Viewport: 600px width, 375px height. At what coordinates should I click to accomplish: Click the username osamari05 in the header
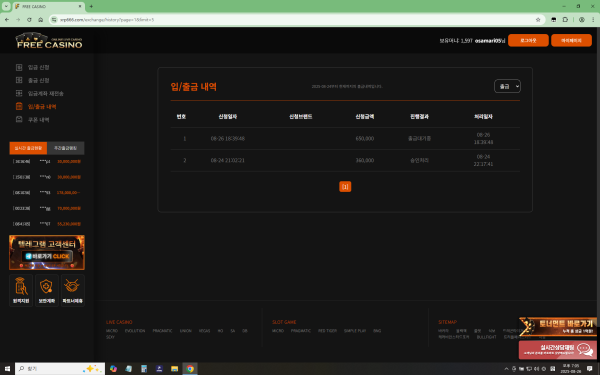pos(488,41)
